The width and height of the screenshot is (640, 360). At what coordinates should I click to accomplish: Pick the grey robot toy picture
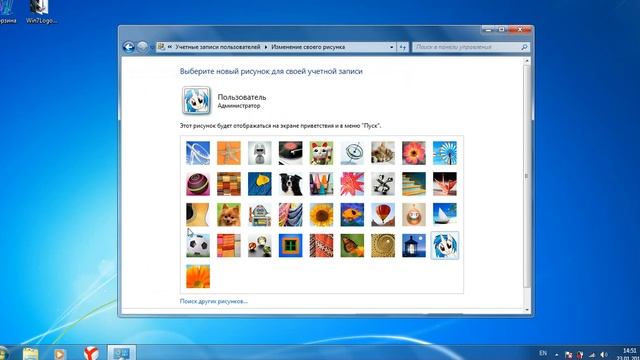point(260,153)
